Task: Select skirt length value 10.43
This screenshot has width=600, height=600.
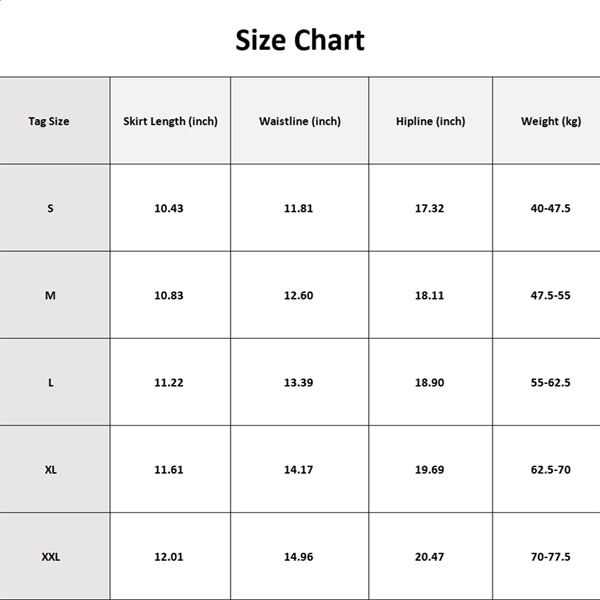Action: point(169,208)
